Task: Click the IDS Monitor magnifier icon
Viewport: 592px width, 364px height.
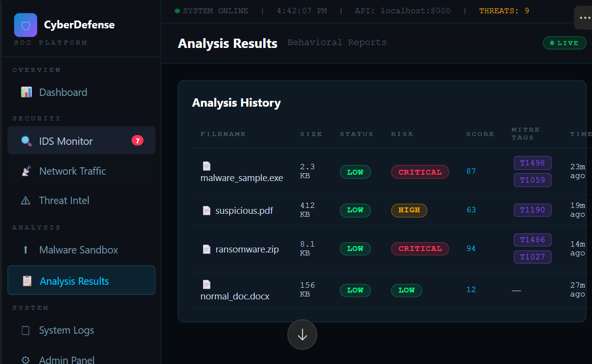Action: coord(26,141)
